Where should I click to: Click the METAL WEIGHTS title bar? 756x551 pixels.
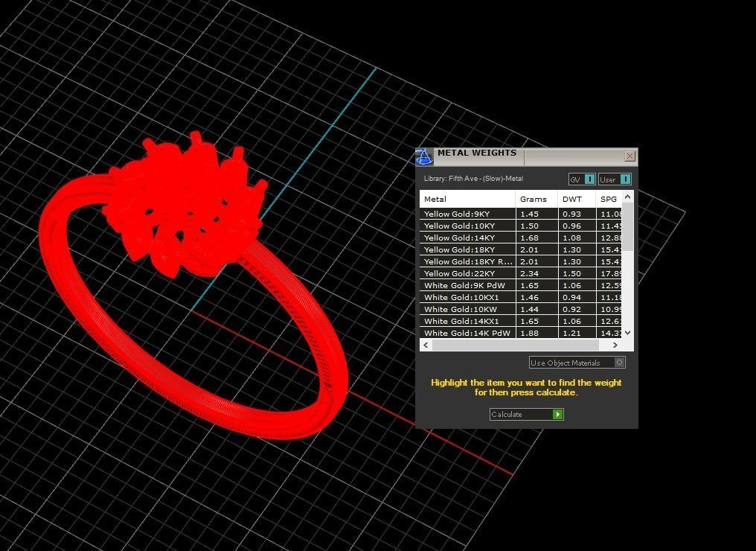pyautogui.click(x=525, y=157)
